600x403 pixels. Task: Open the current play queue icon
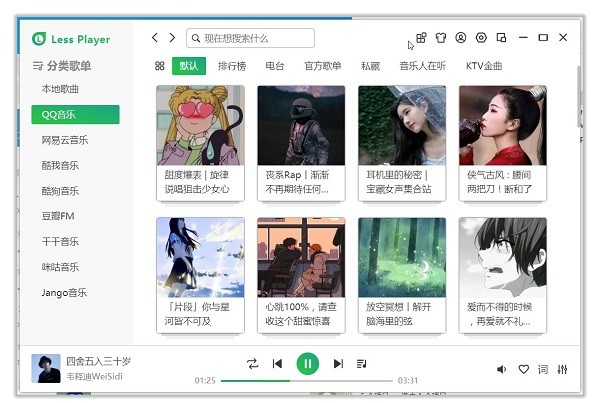[x=362, y=364]
